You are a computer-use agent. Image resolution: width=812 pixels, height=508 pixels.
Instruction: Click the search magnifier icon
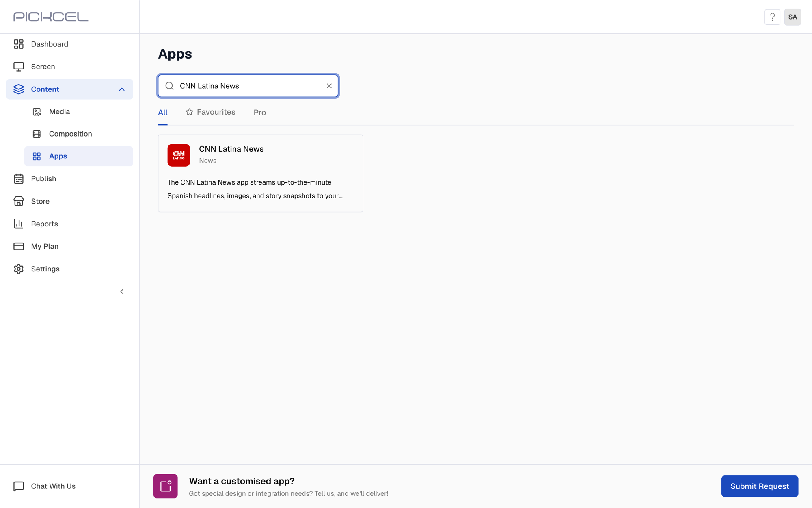pos(170,86)
